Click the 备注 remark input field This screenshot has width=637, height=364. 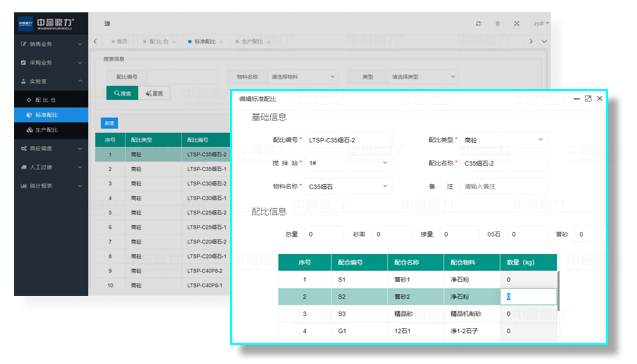(503, 186)
